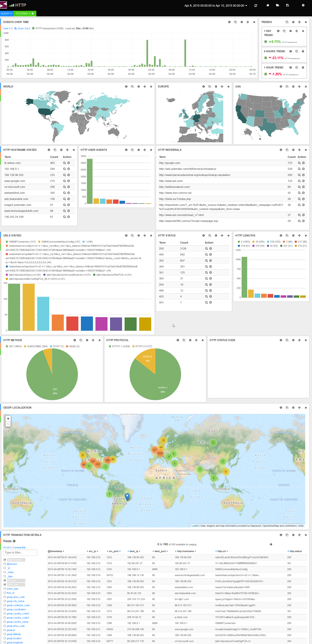Go to next page of transactions arrow
312x644 pixels.
point(271,544)
